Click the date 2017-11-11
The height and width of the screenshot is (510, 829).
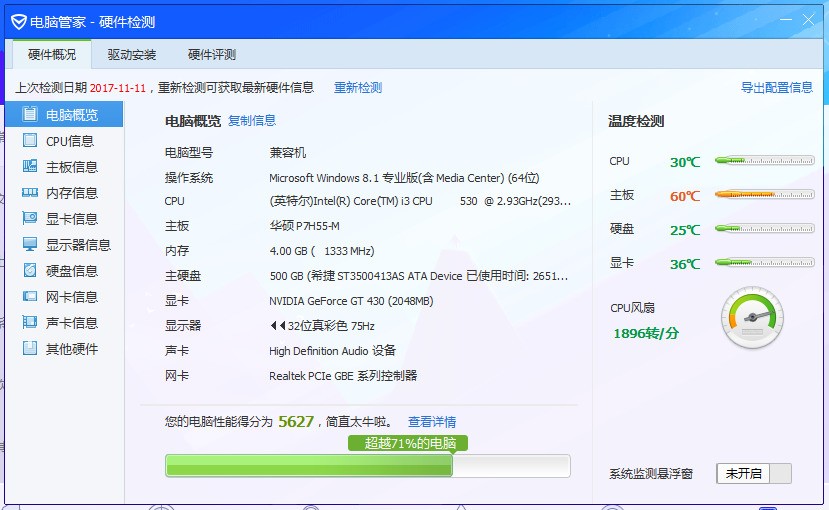pos(117,88)
